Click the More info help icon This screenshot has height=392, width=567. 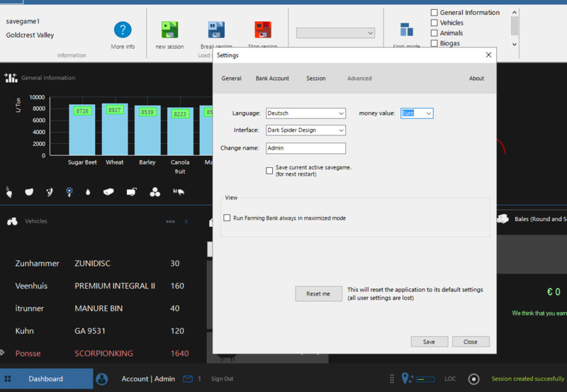123,30
